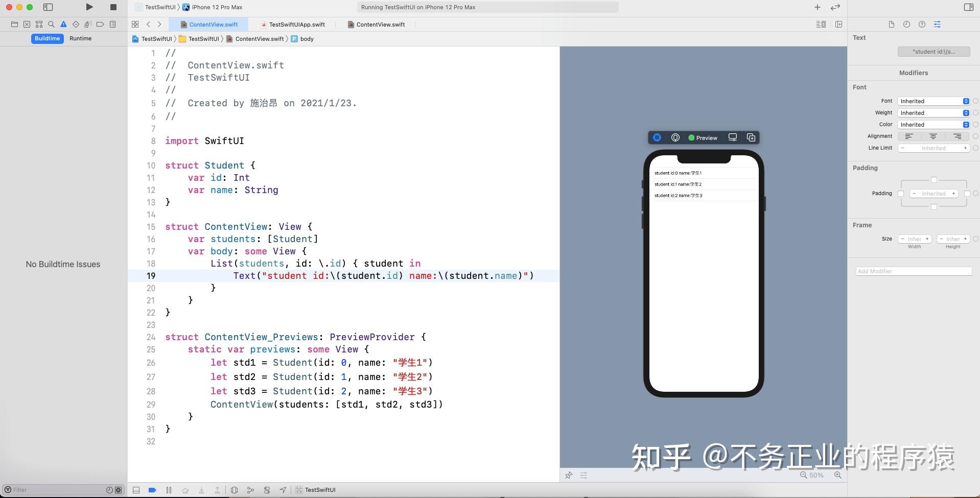Image resolution: width=980 pixels, height=498 pixels.
Task: Enable bottom padding checkbox
Action: 934,207
